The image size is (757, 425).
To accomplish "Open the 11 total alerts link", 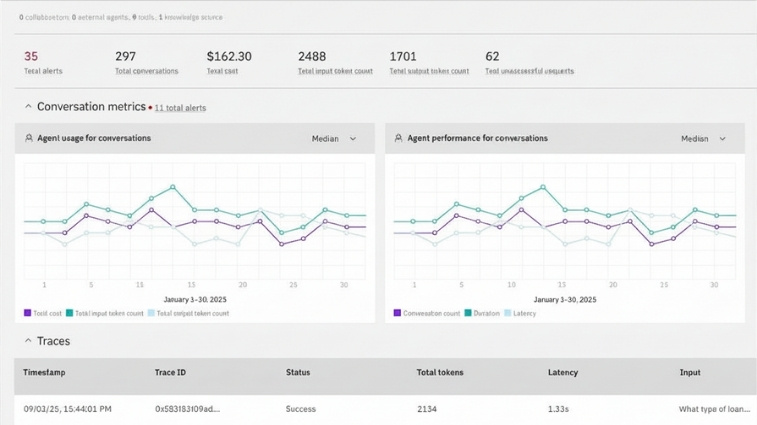I will [180, 108].
